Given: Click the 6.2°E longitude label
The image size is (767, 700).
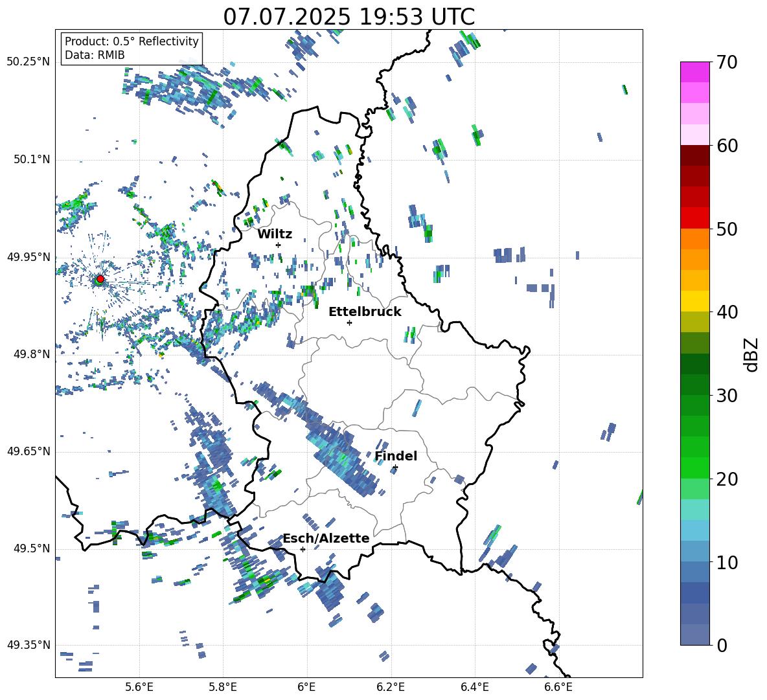Looking at the screenshot, I should pos(391,687).
